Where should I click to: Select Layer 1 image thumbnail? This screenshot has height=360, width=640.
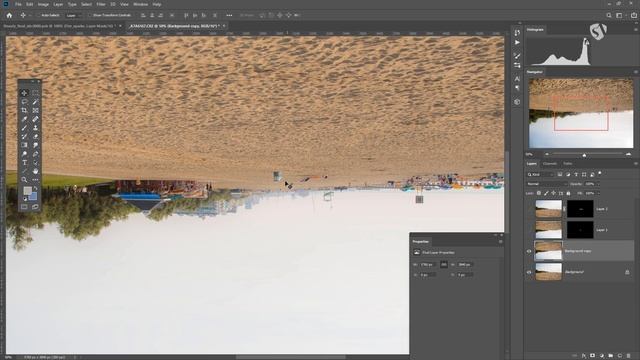pyautogui.click(x=549, y=230)
